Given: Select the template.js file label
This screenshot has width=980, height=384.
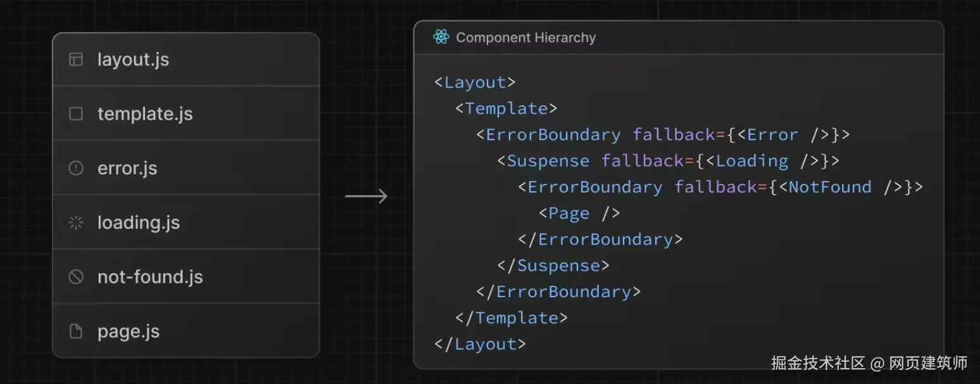Looking at the screenshot, I should pyautogui.click(x=145, y=114).
